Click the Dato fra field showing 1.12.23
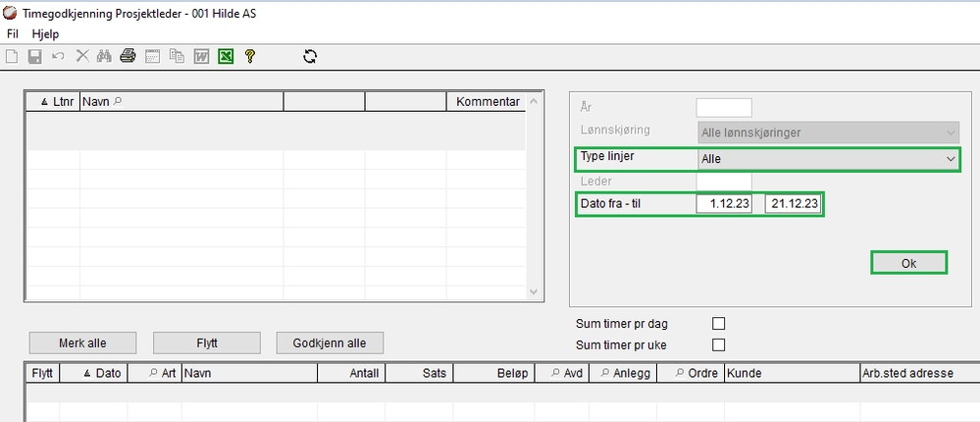This screenshot has height=422, width=980. coord(725,204)
